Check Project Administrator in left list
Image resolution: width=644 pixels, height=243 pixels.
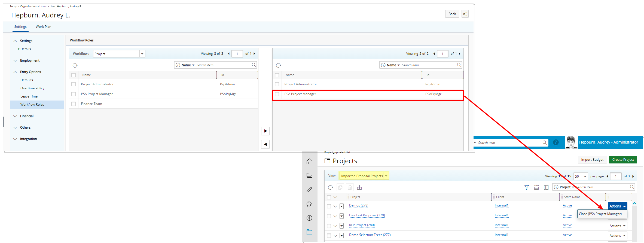coord(74,84)
